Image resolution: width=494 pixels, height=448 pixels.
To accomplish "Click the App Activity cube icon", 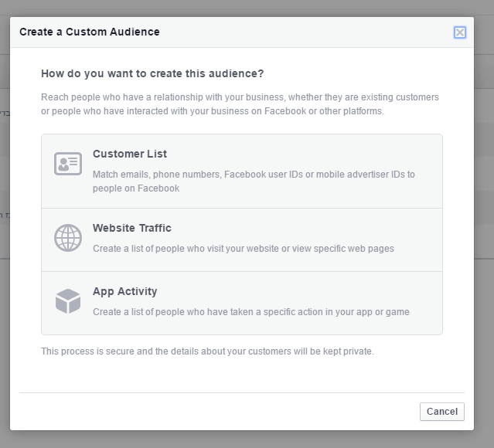I will [68, 301].
